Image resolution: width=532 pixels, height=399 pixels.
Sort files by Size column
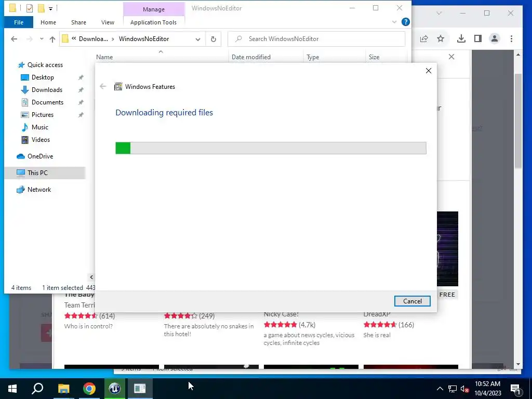click(374, 57)
